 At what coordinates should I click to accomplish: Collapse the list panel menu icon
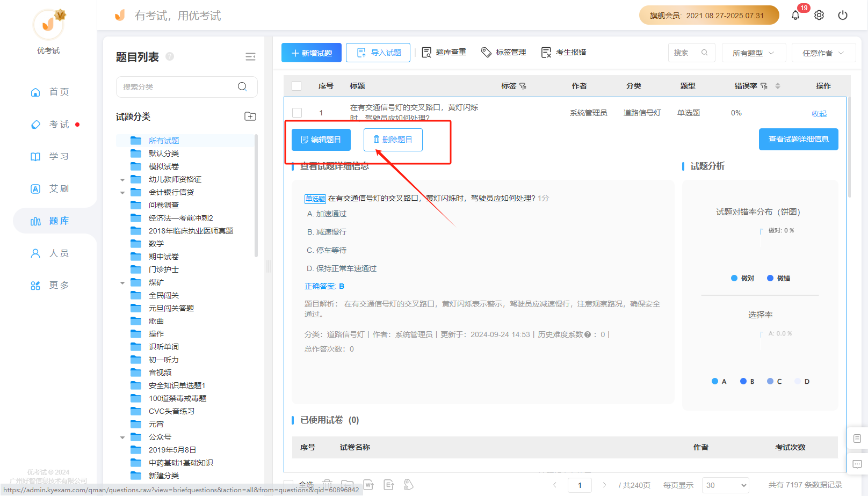[250, 57]
